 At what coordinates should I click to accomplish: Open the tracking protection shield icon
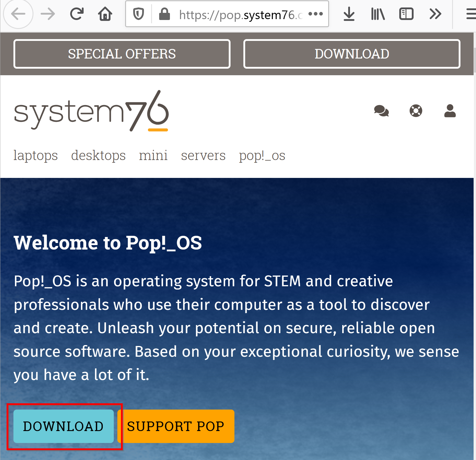pos(139,14)
